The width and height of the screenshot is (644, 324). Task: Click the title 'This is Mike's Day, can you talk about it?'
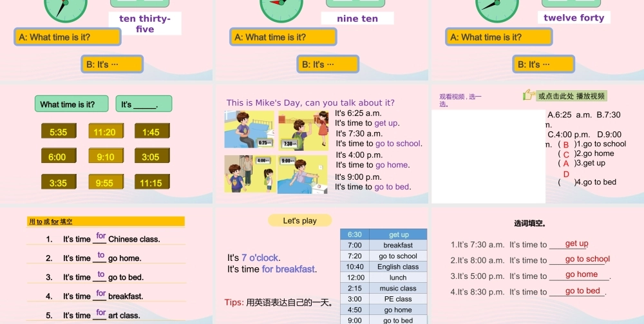310,102
